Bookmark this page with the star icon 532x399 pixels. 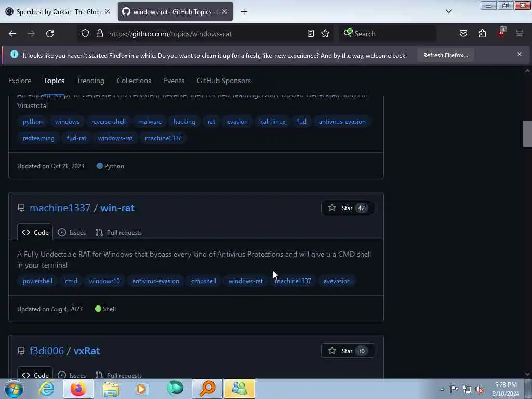pyautogui.click(x=325, y=33)
